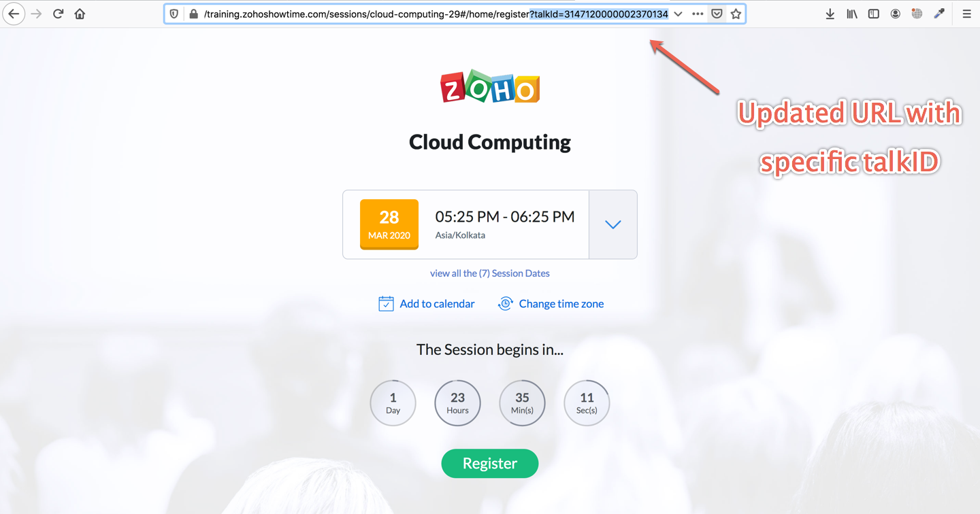Open the Firefox account avatar icon

[x=896, y=14]
